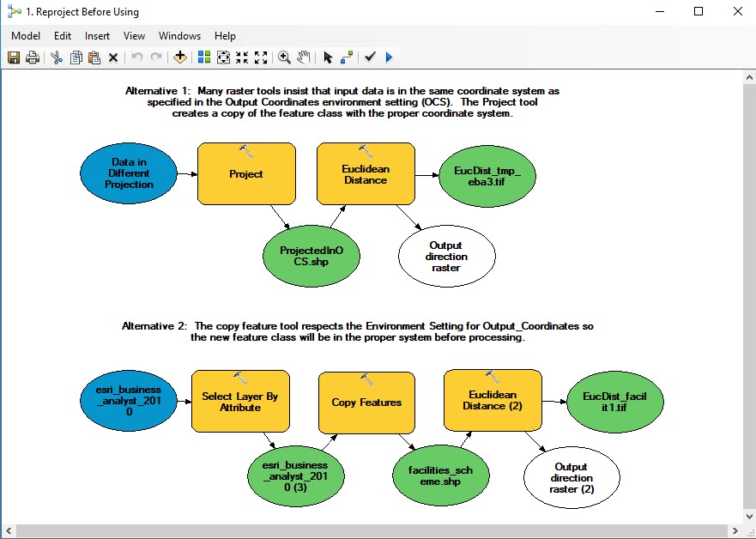The width and height of the screenshot is (756, 539).
Task: Select the green esri_business_analyst_2010 (3) oval
Action: (x=295, y=475)
